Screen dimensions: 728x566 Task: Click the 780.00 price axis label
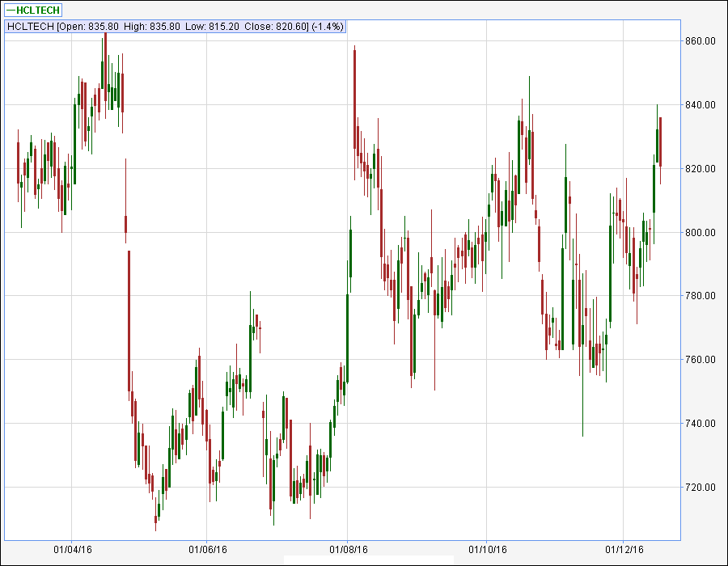[x=700, y=295]
